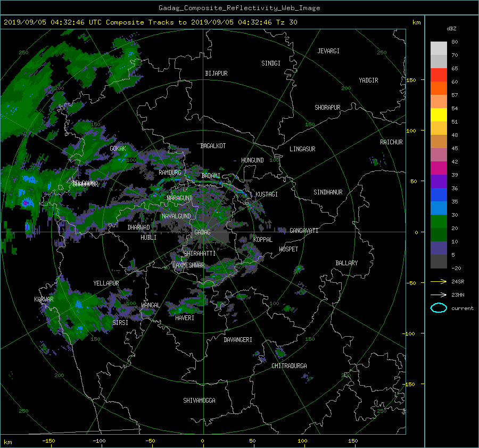479x448 pixels.
Task: Select the red 60 dBZ color swatch
Action: pos(439,75)
